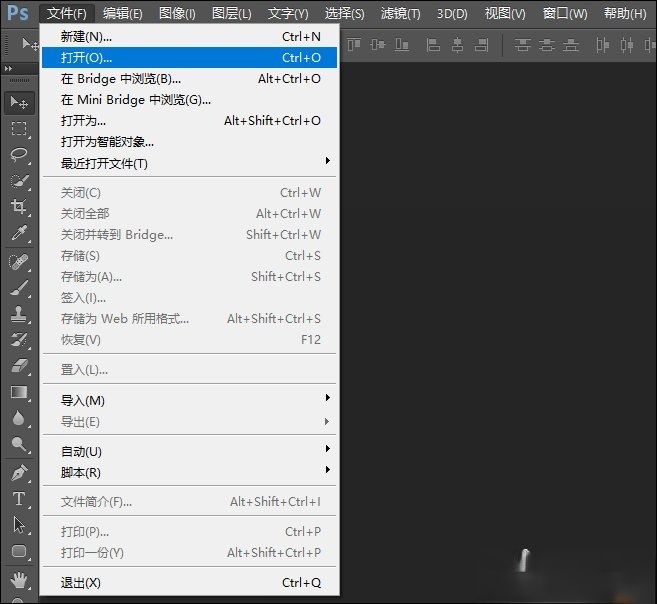Select the Move tool in the toolbox
The image size is (657, 604).
(x=19, y=103)
